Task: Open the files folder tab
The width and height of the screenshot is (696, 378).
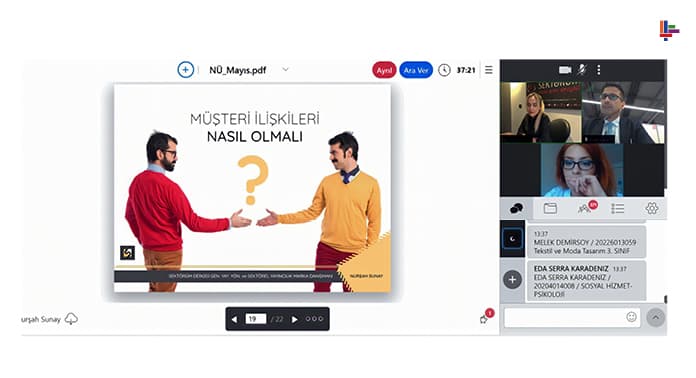Action: click(550, 208)
